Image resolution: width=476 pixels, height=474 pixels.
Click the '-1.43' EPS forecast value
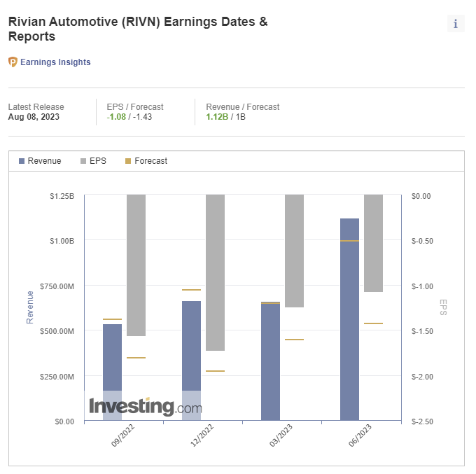point(142,117)
